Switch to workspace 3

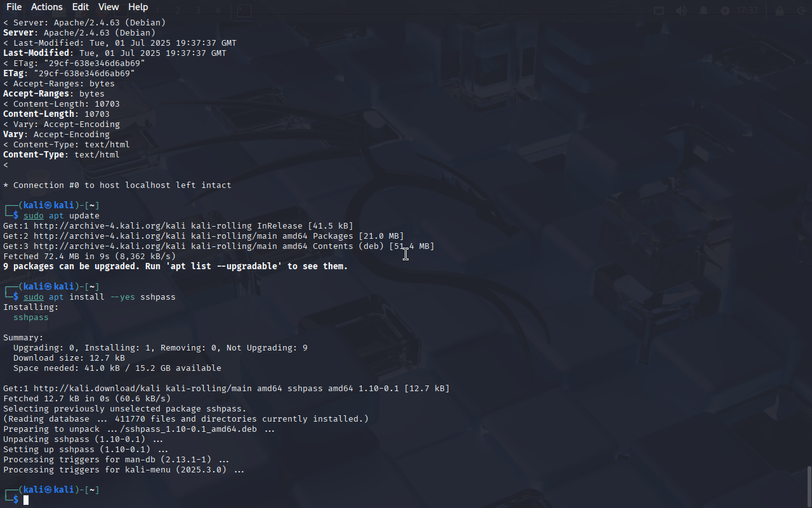198,11
